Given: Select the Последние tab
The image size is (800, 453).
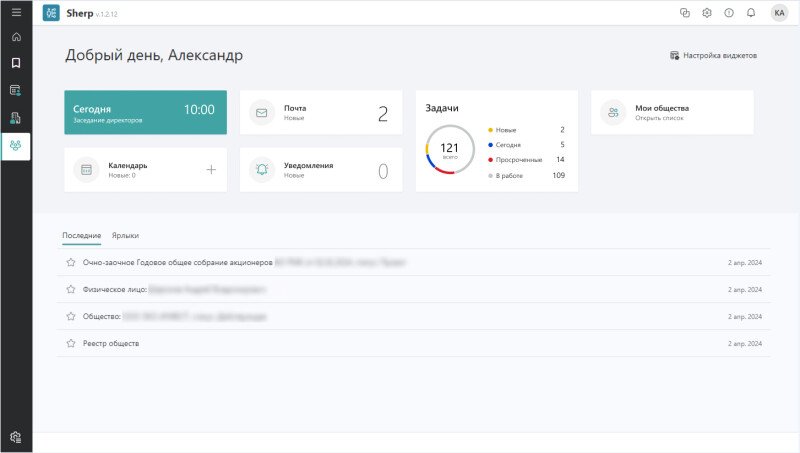Looking at the screenshot, I should click(81, 235).
